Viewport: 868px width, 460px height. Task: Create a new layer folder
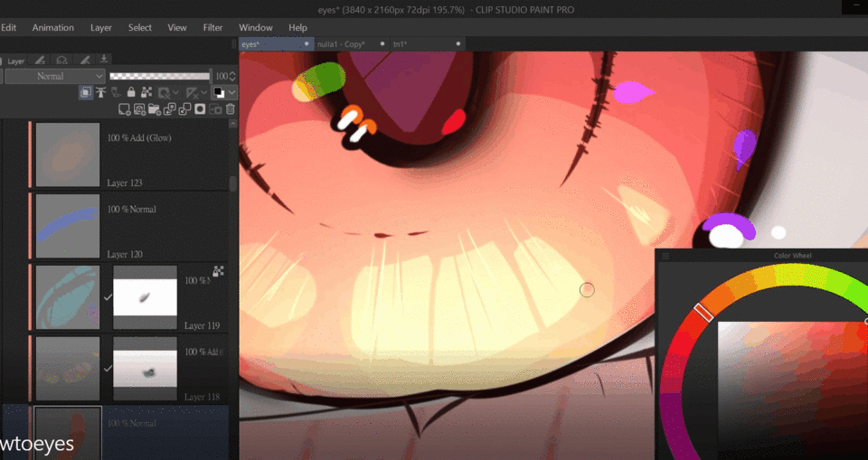click(x=155, y=109)
